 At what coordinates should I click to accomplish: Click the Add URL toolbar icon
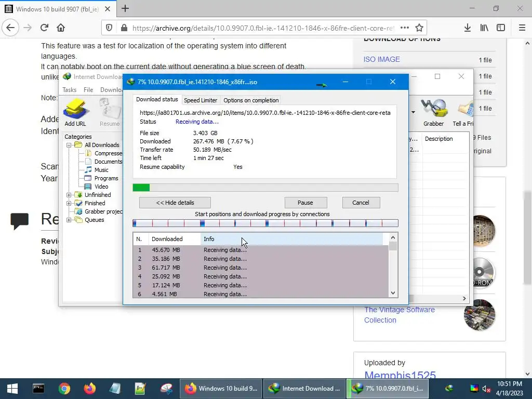[x=75, y=112]
